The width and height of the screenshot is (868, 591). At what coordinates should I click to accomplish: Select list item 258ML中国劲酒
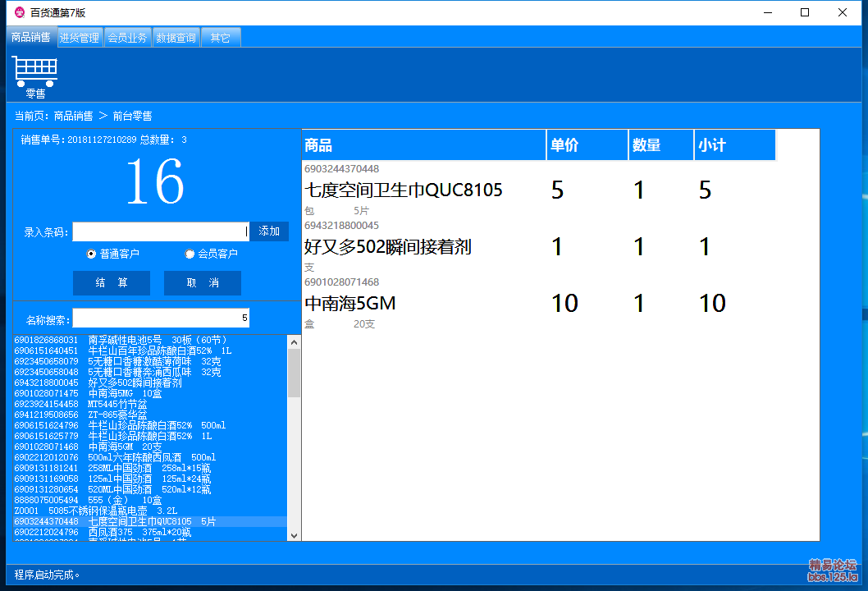[149, 468]
